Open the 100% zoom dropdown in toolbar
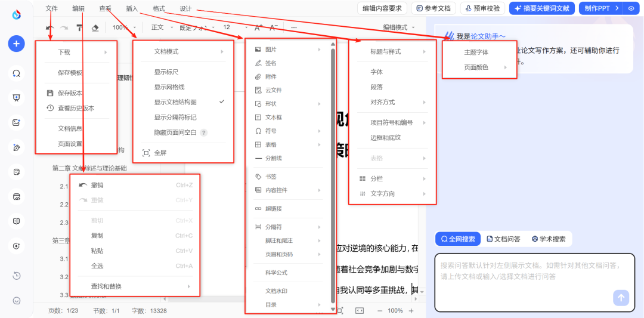The image size is (644, 318). pos(124,27)
